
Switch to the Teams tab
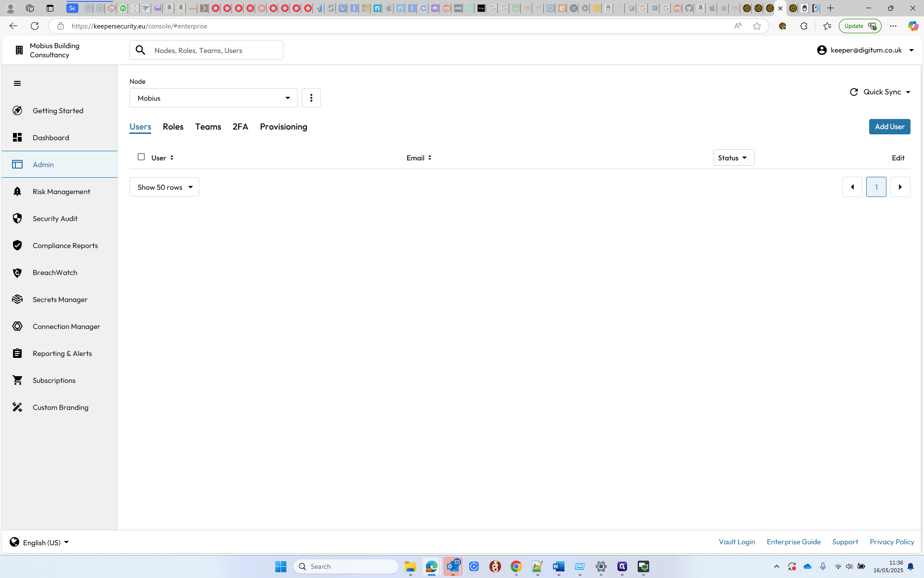pos(208,127)
